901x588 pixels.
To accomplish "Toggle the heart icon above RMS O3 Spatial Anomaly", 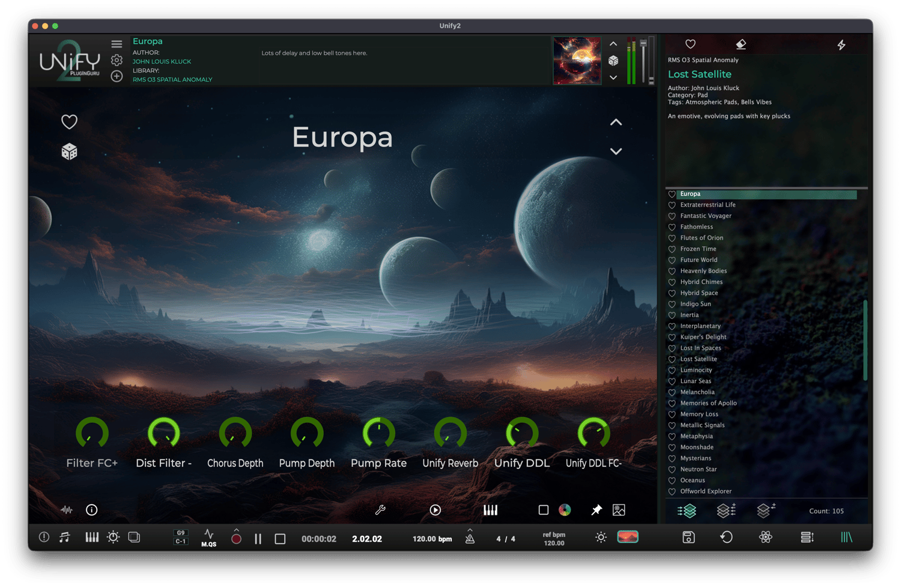I will (x=691, y=44).
